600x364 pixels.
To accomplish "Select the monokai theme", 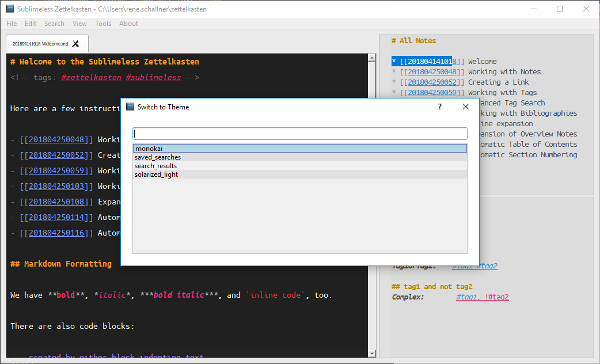I will [300, 149].
